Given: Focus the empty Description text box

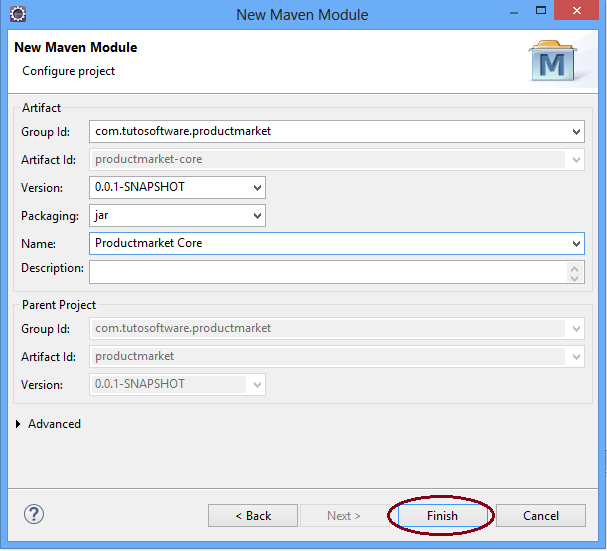Looking at the screenshot, I should 325,271.
